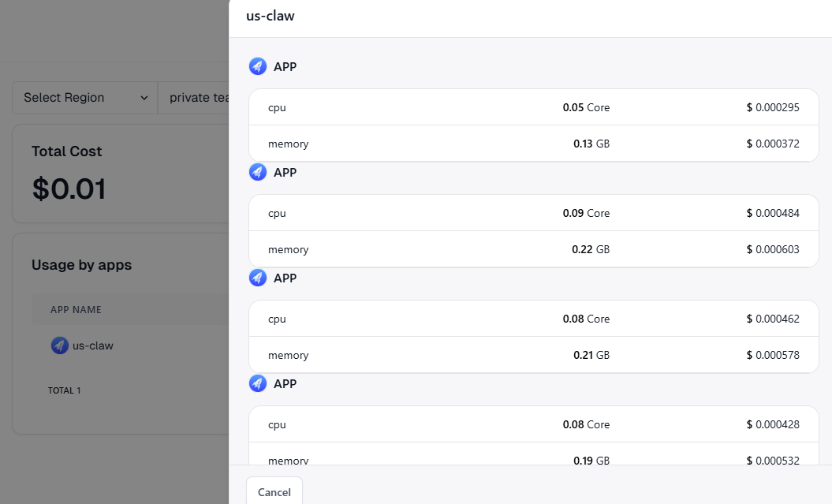The width and height of the screenshot is (832, 504).
Task: Click the APP rocket icon above the 0.05 Core row
Action: tap(258, 66)
